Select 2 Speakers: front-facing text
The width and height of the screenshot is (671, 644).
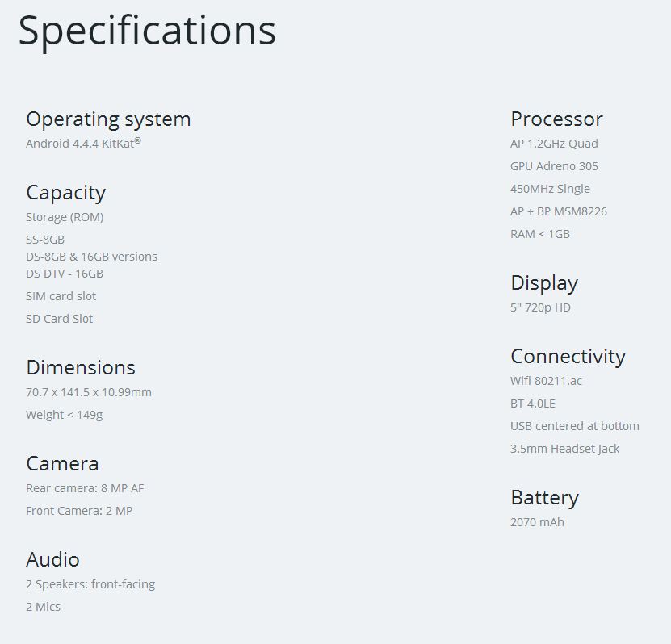pos(90,584)
